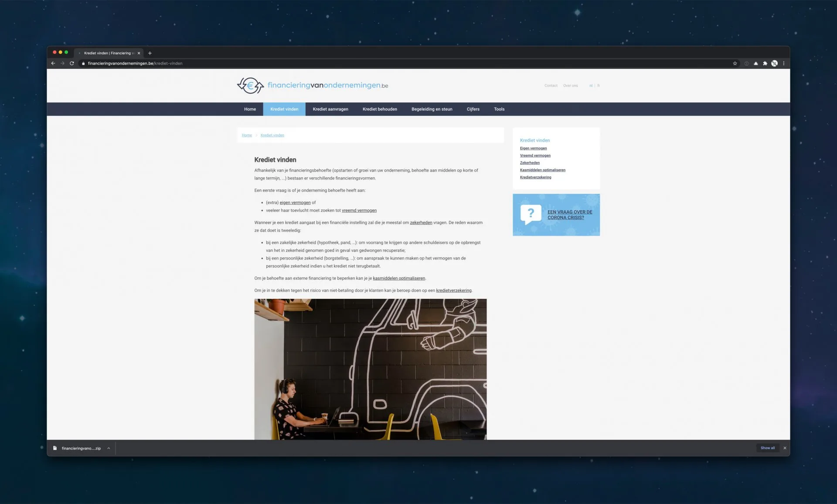Click the downloaded zip file icon
The height and width of the screenshot is (504, 837).
[55, 448]
